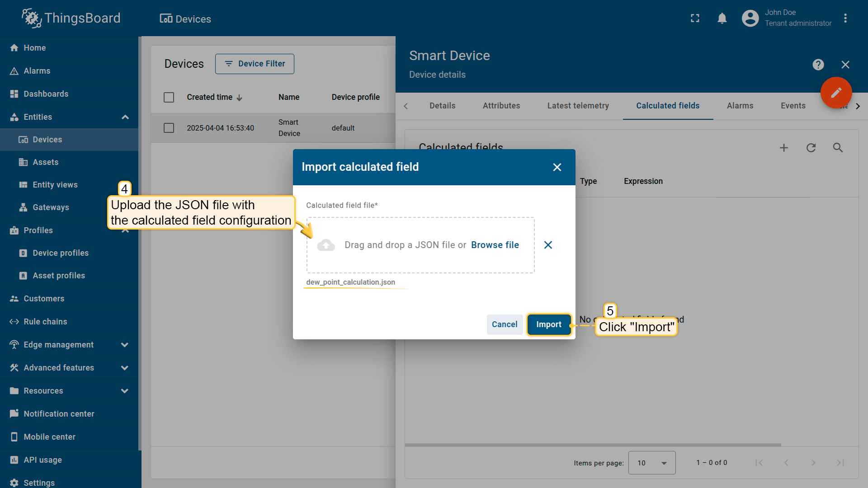Viewport: 868px width, 488px height.
Task: Expand the Edge management section
Action: click(x=125, y=345)
